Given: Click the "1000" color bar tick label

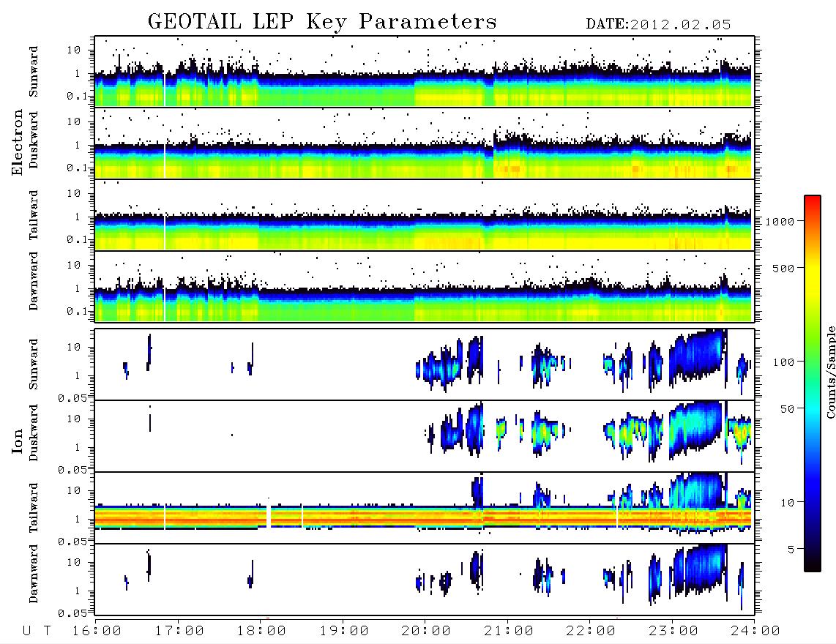Looking at the screenshot, I should 780,222.
